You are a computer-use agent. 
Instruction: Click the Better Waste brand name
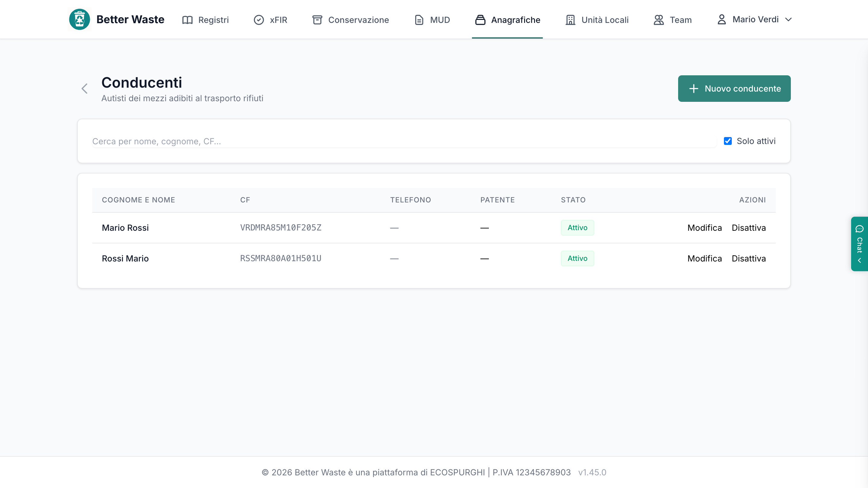click(x=131, y=20)
